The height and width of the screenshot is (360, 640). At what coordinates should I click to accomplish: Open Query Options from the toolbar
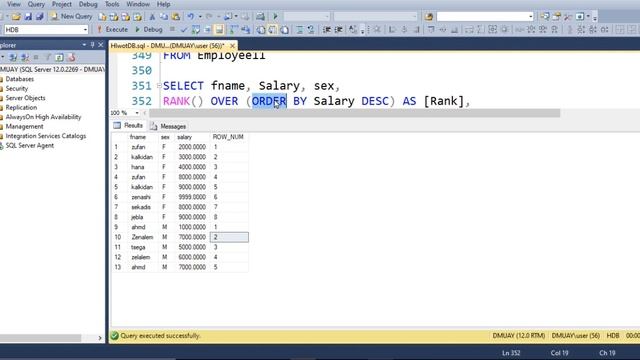point(207,30)
